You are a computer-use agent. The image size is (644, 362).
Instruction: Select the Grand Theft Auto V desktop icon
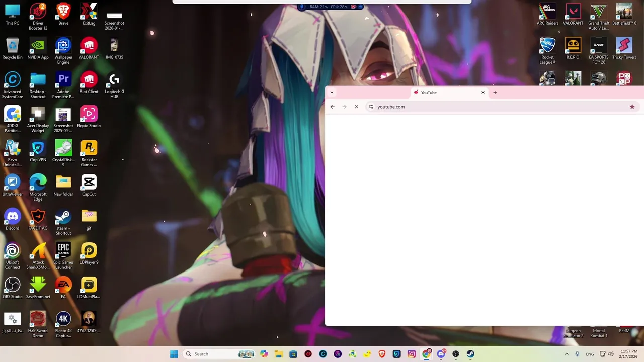(599, 16)
